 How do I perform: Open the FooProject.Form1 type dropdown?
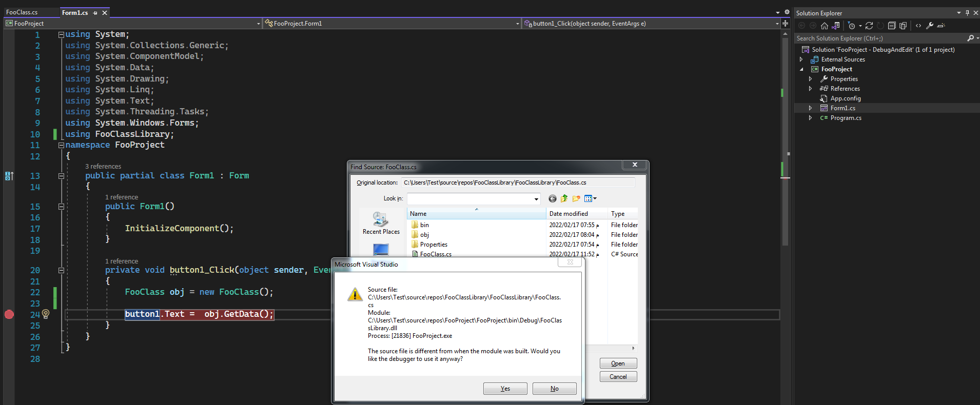click(x=517, y=24)
